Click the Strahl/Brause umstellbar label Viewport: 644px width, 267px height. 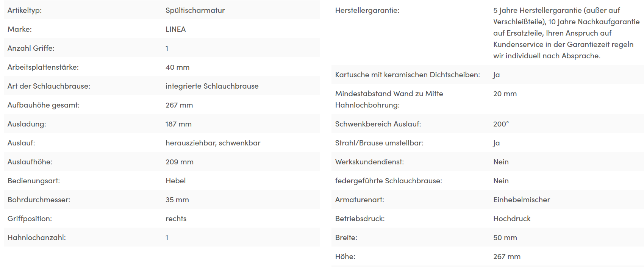(379, 143)
